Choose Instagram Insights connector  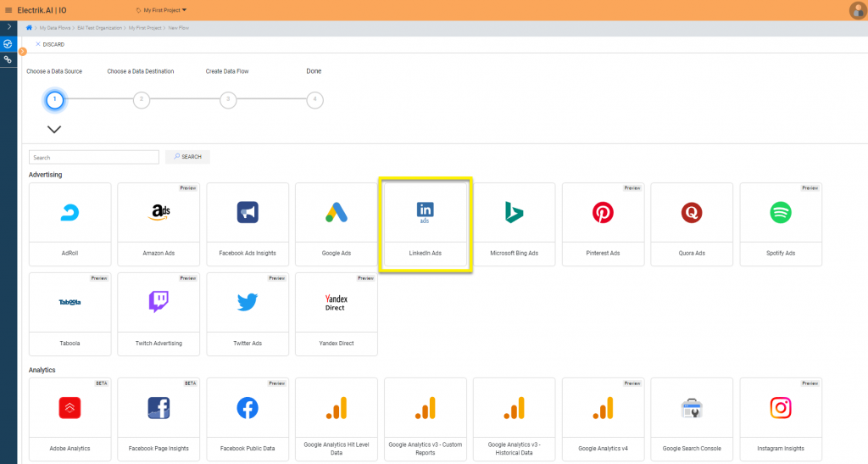(781, 420)
